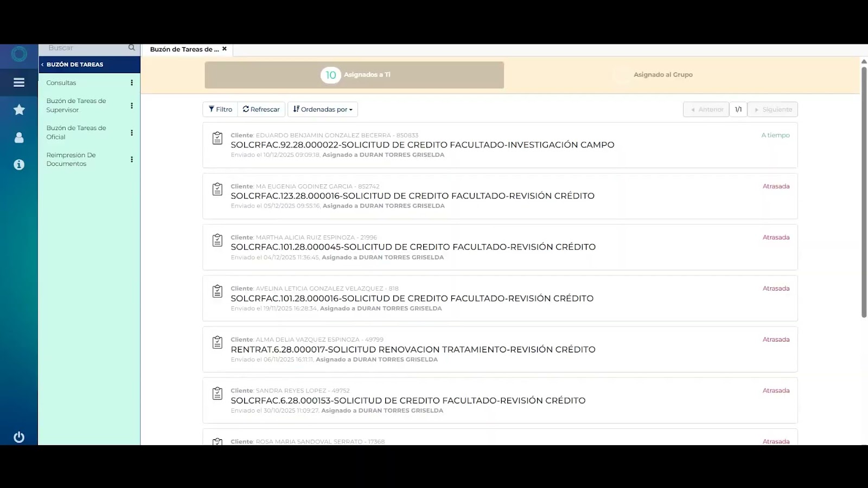Image resolution: width=868 pixels, height=488 pixels.
Task: Select the Asignados a Ti tab
Action: point(354,75)
